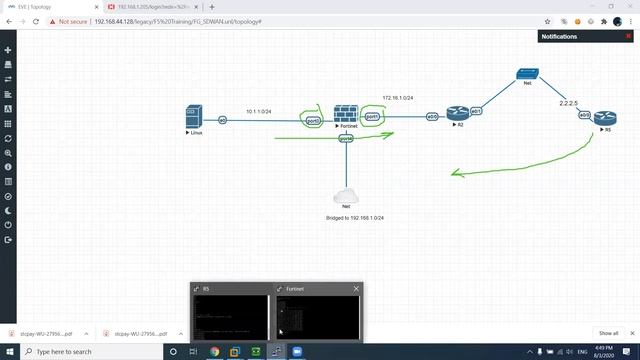Image resolution: width=640 pixels, height=360 pixels.
Task: Open Lab details sidebar icon
Action: (8, 182)
